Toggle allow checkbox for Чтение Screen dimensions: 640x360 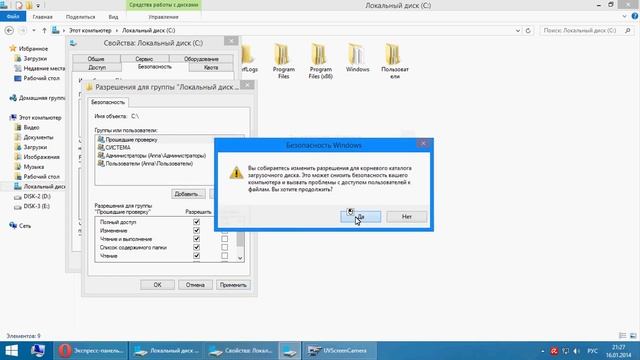coord(196,256)
